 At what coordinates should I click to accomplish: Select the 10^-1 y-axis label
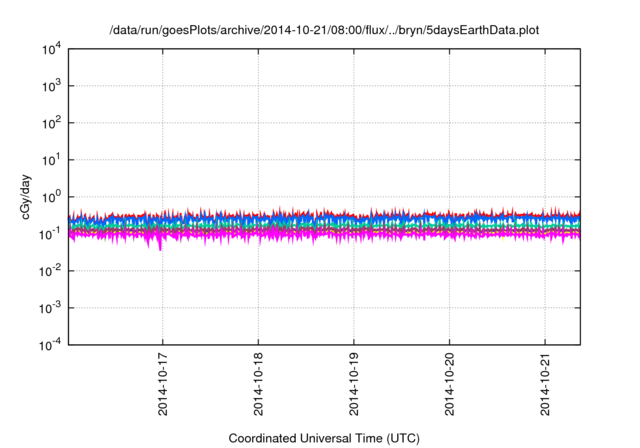click(51, 235)
